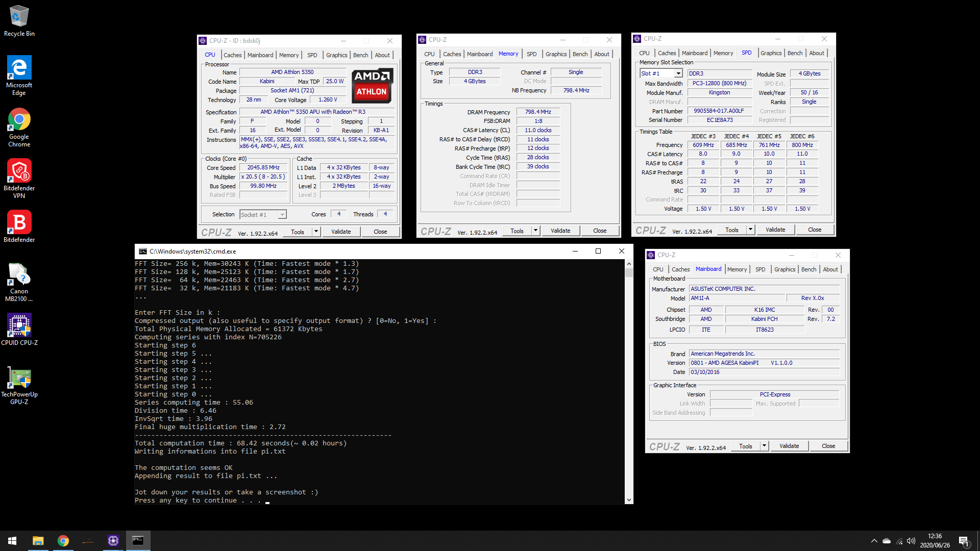Switch to Chrome in the taskbar
Image resolution: width=980 pixels, height=551 pixels.
coord(63,541)
